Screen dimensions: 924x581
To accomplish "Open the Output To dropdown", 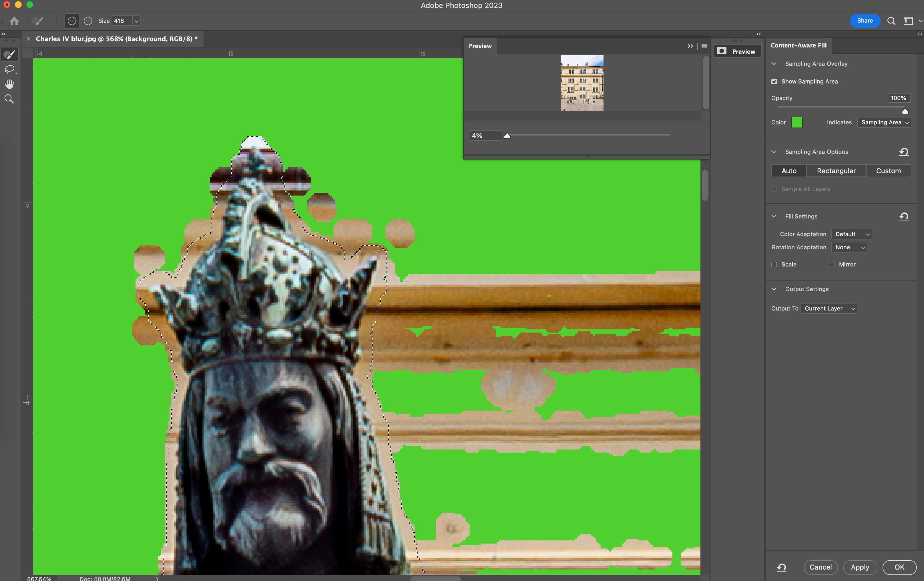I will (829, 309).
